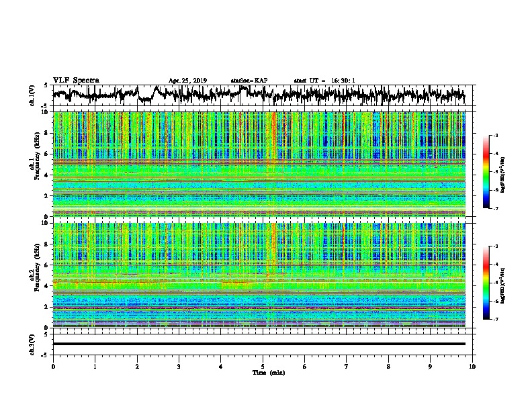Click the "8" kHz tick on ch.2 frequency axis
The width and height of the screenshot is (532, 411).
pyautogui.click(x=47, y=244)
